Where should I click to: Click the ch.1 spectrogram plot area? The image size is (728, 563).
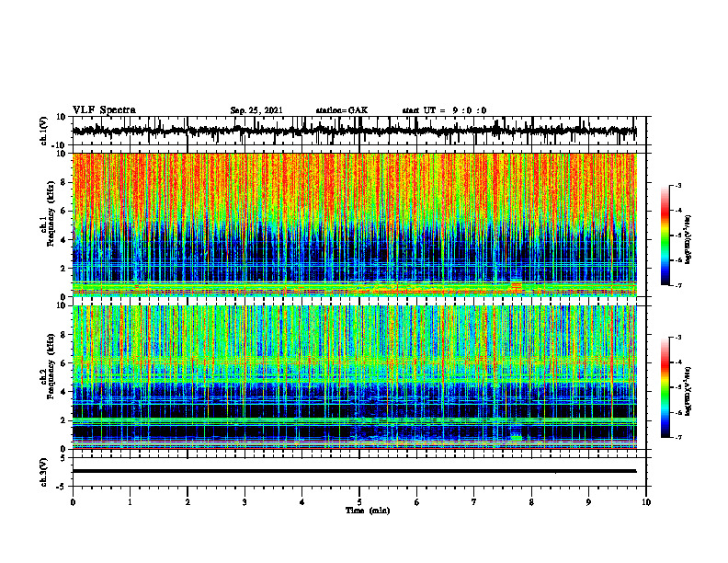pos(355,224)
